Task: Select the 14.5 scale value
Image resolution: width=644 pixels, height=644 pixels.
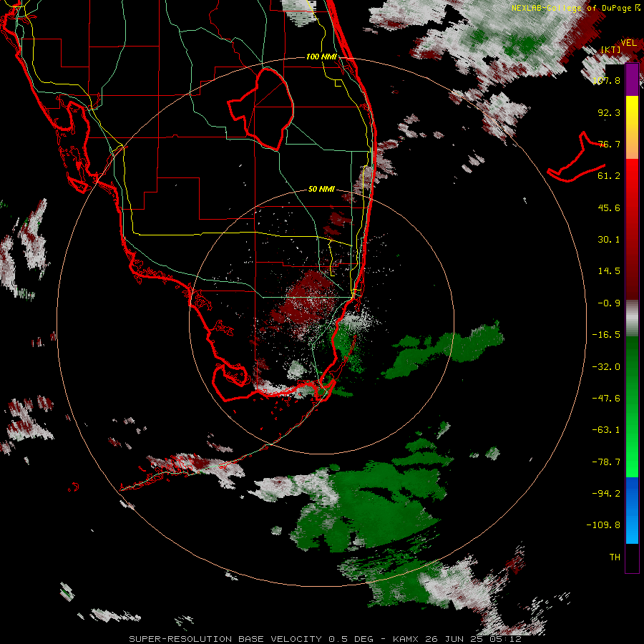Action: click(x=609, y=271)
